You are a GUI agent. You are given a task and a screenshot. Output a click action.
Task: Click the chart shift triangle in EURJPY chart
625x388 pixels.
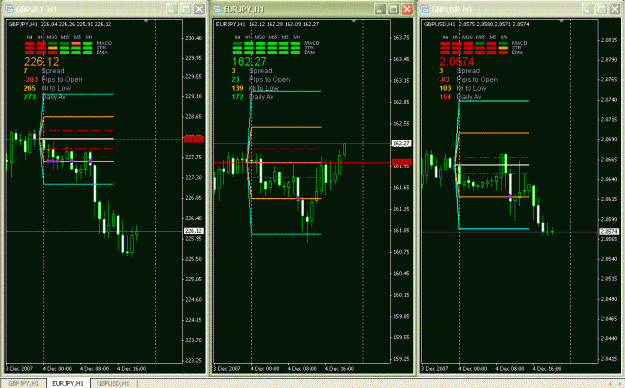click(x=354, y=20)
